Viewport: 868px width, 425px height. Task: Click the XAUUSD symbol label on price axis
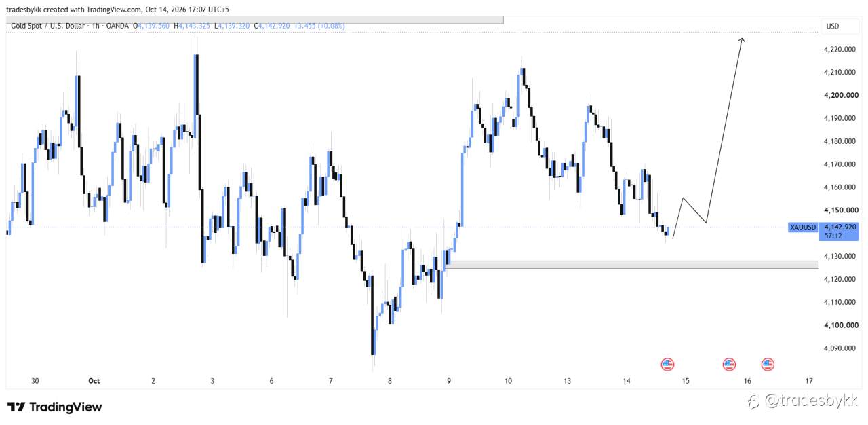coord(803,227)
